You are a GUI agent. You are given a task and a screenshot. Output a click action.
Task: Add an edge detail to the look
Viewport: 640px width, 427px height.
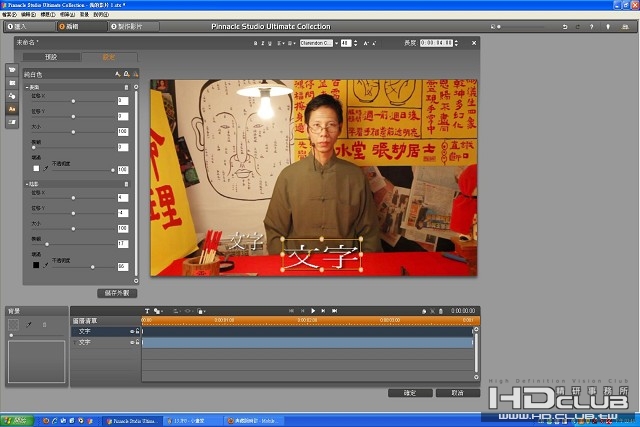click(127, 74)
